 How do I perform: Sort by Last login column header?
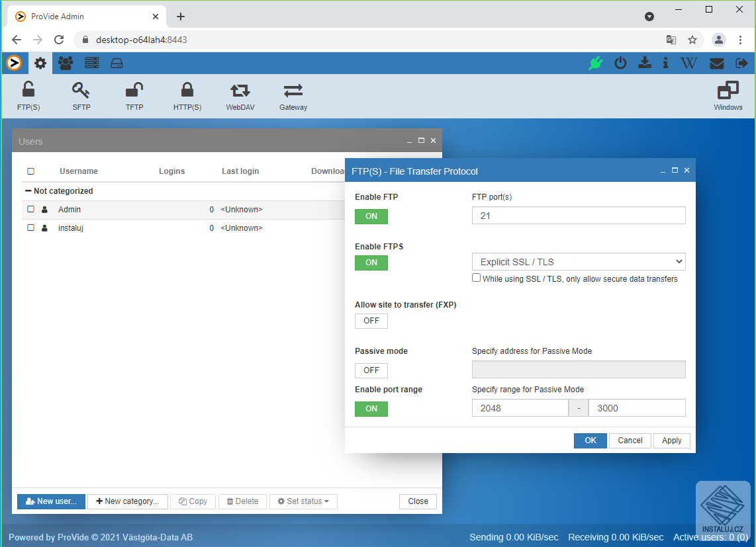pyautogui.click(x=240, y=171)
